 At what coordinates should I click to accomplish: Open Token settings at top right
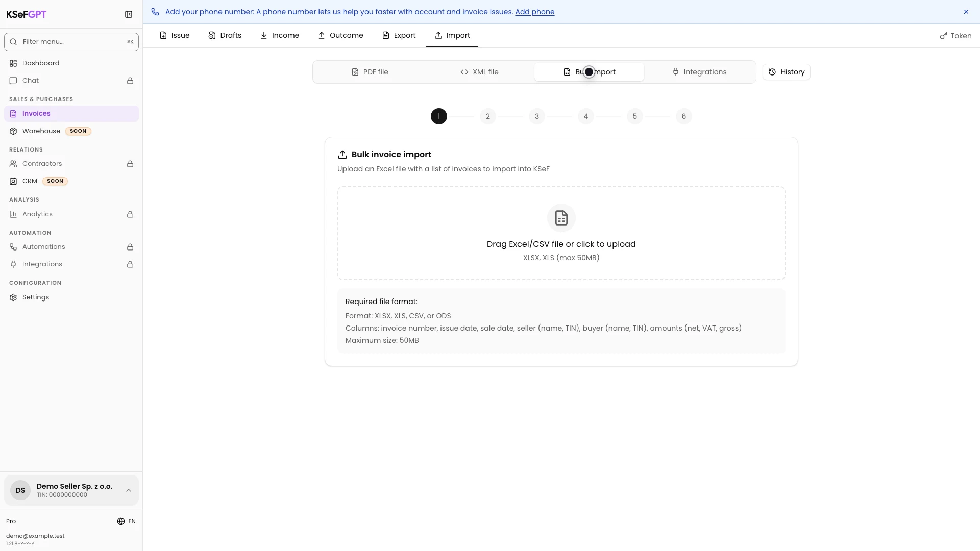[955, 36]
